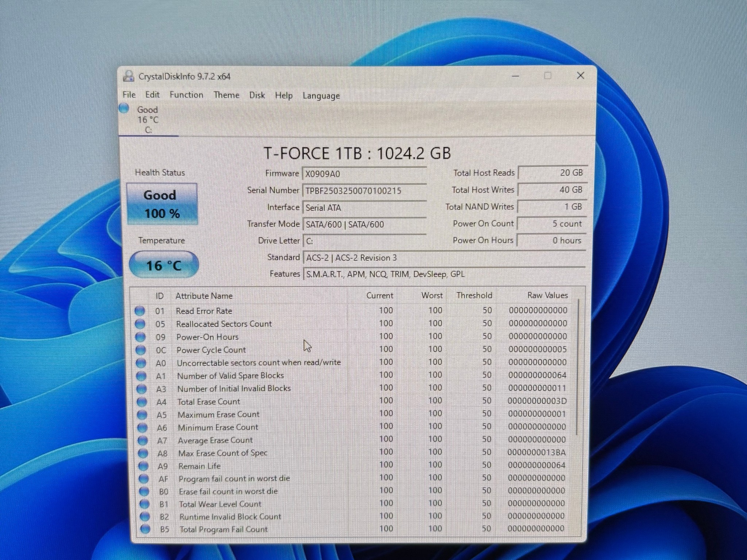Viewport: 747px width, 560px height.
Task: Click status orb for Max Erase Count of Spec
Action: tap(143, 453)
